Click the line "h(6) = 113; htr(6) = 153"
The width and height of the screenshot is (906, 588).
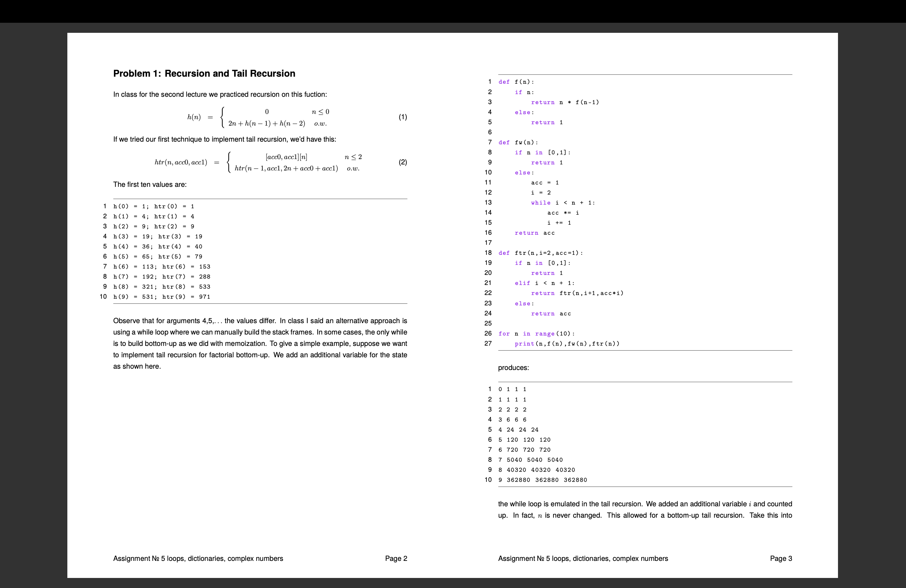162,267
